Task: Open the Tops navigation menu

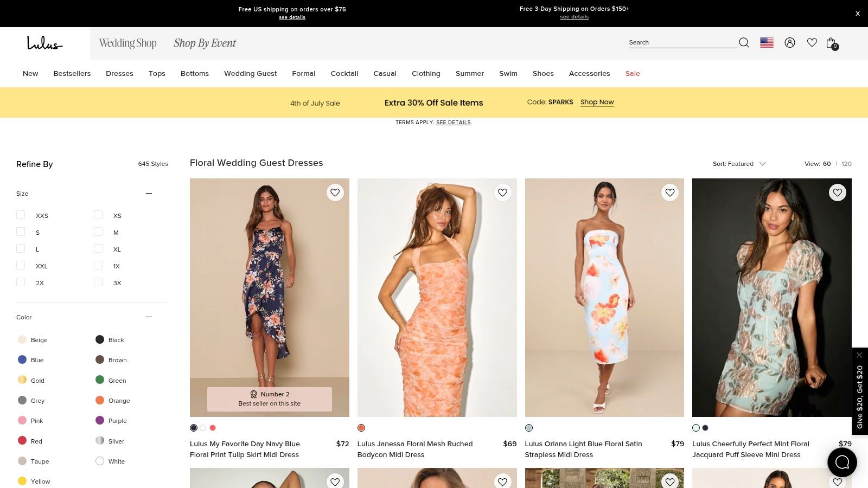Action: point(157,73)
